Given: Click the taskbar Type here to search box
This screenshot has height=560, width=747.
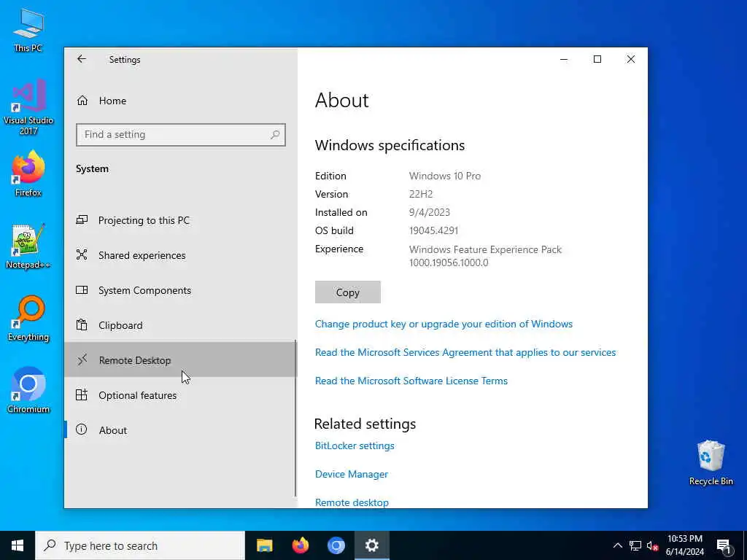Looking at the screenshot, I should [140, 545].
